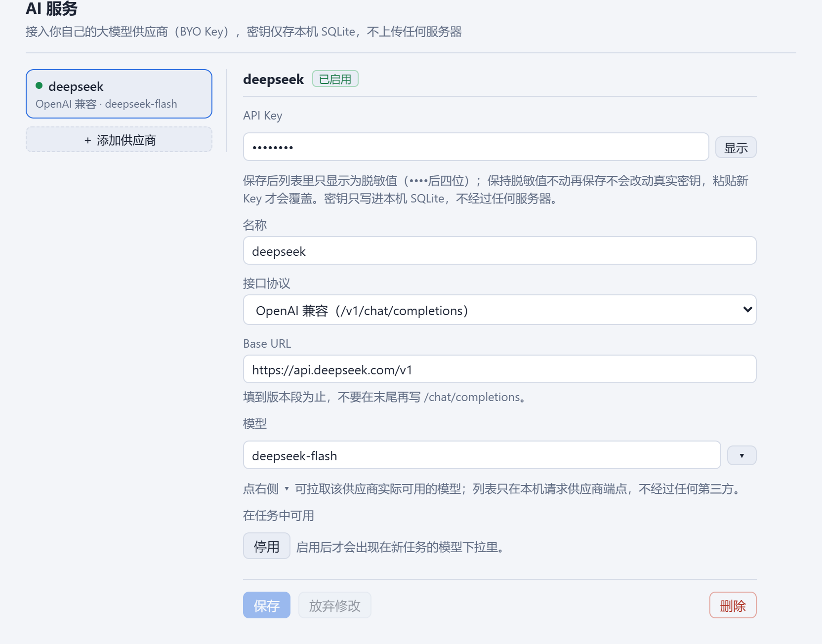Click the 已启用 status badge

(x=335, y=79)
